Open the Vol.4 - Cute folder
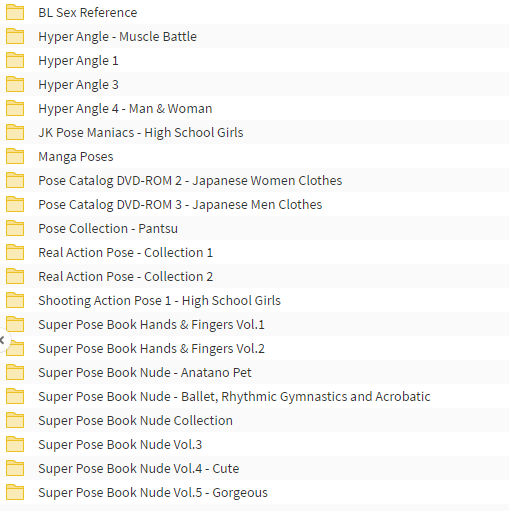The width and height of the screenshot is (509, 511). tap(139, 469)
